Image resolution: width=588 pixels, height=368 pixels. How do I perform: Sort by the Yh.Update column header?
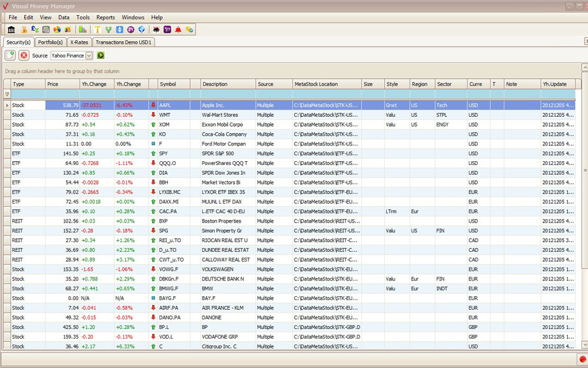tap(558, 84)
